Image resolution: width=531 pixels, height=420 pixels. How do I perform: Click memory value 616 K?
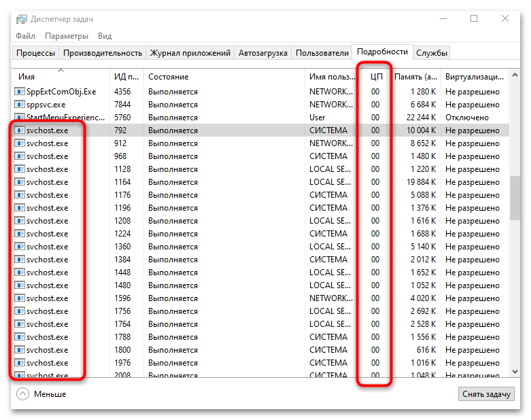(x=426, y=349)
